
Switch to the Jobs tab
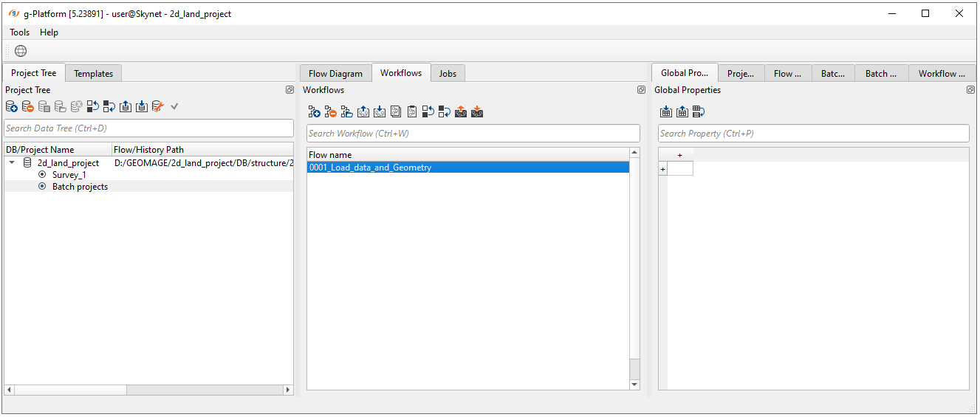pos(448,73)
